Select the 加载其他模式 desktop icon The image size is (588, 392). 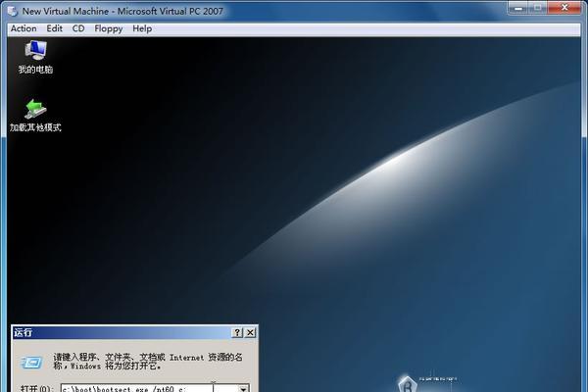coord(35,116)
